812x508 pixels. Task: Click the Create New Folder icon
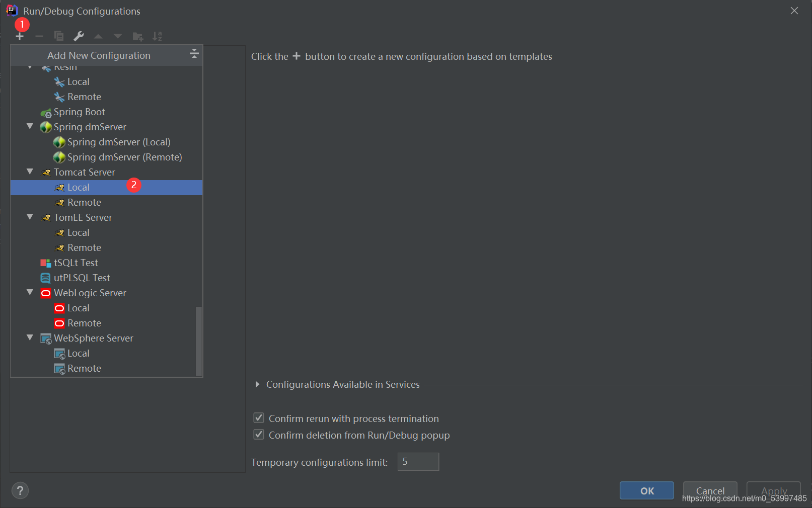point(137,36)
